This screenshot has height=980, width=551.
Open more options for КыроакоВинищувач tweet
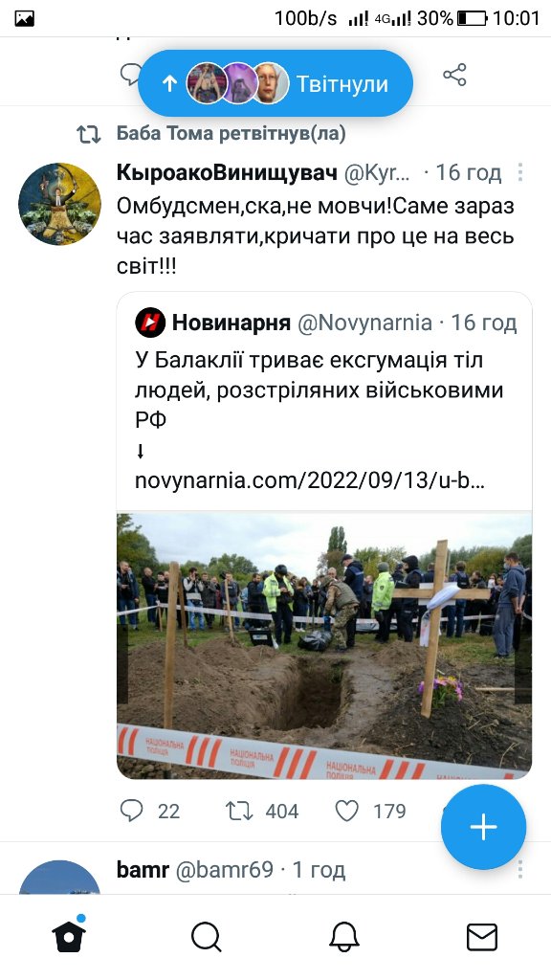[519, 172]
